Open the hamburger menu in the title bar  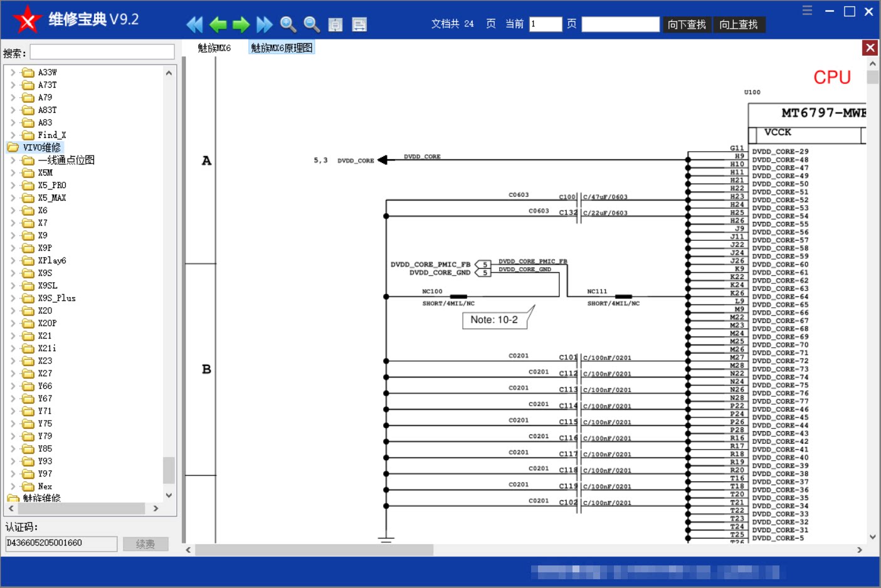pos(807,11)
